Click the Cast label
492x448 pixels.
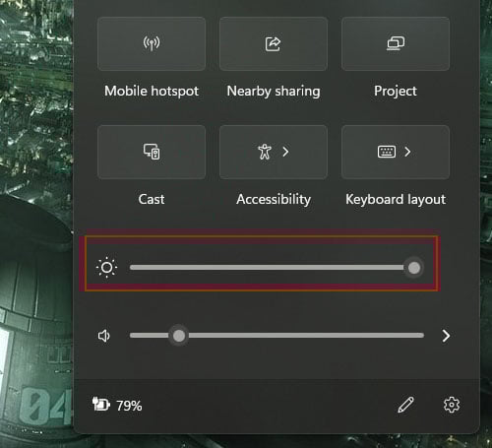[152, 199]
